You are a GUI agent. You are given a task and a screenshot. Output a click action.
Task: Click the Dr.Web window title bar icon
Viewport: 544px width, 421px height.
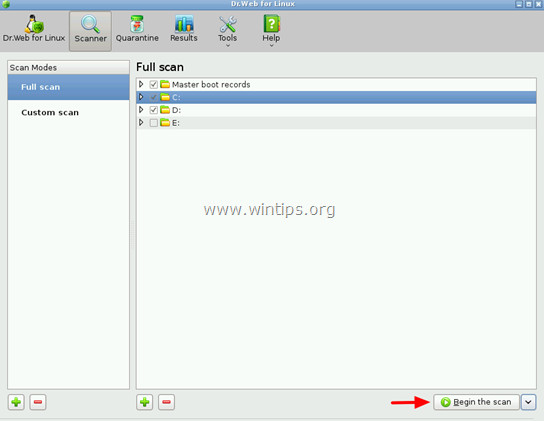[x=6, y=4]
